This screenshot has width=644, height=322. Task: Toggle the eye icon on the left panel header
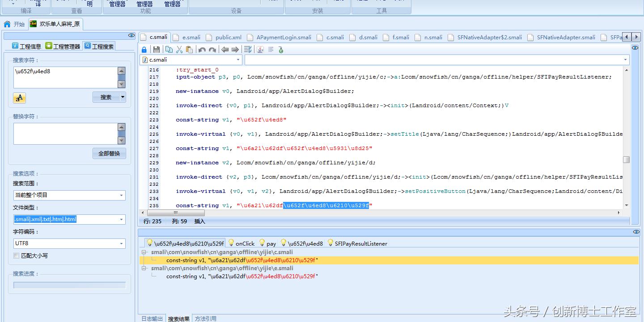coord(131,35)
